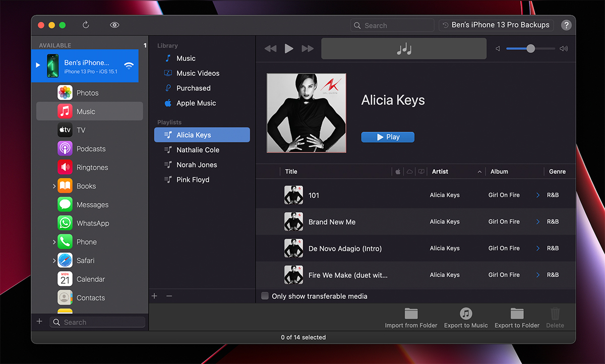The height and width of the screenshot is (364, 605).
Task: Enable Only show transferable media checkbox
Action: coord(265,296)
